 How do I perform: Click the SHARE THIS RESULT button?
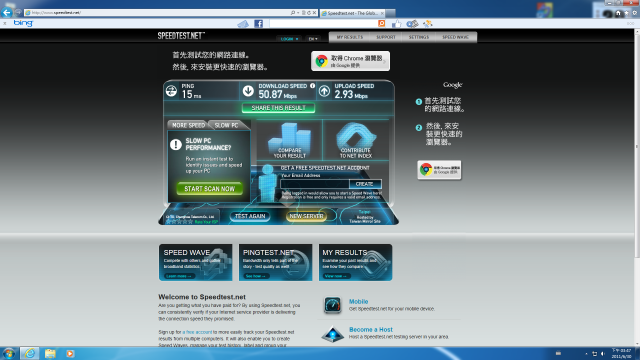coord(278,108)
